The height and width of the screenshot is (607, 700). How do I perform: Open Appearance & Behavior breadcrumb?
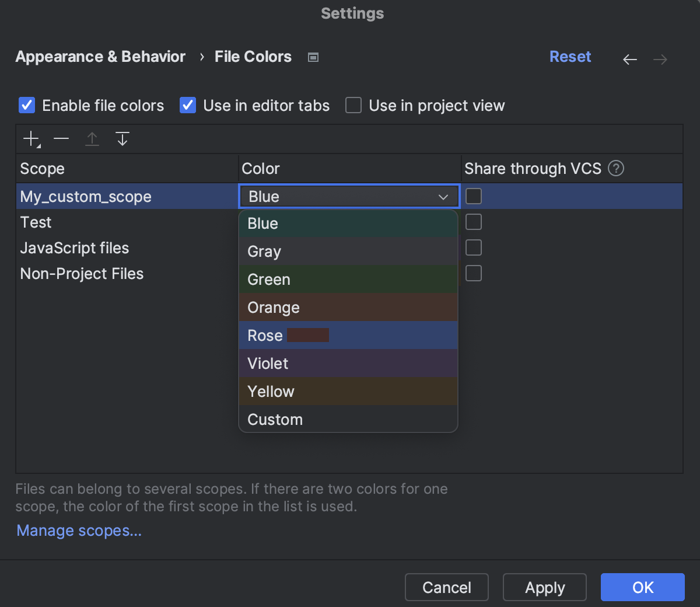(x=100, y=57)
